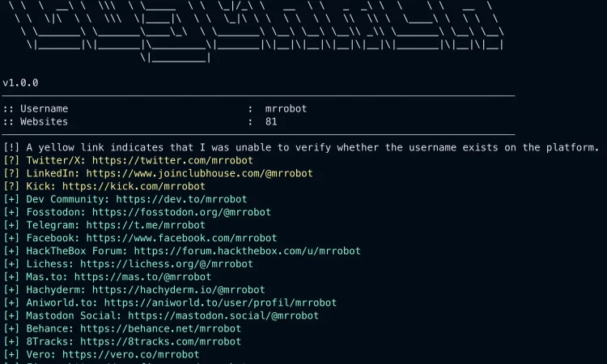Click the [!] yellow link notice line
The height and width of the screenshot is (364, 607).
[x=301, y=147]
